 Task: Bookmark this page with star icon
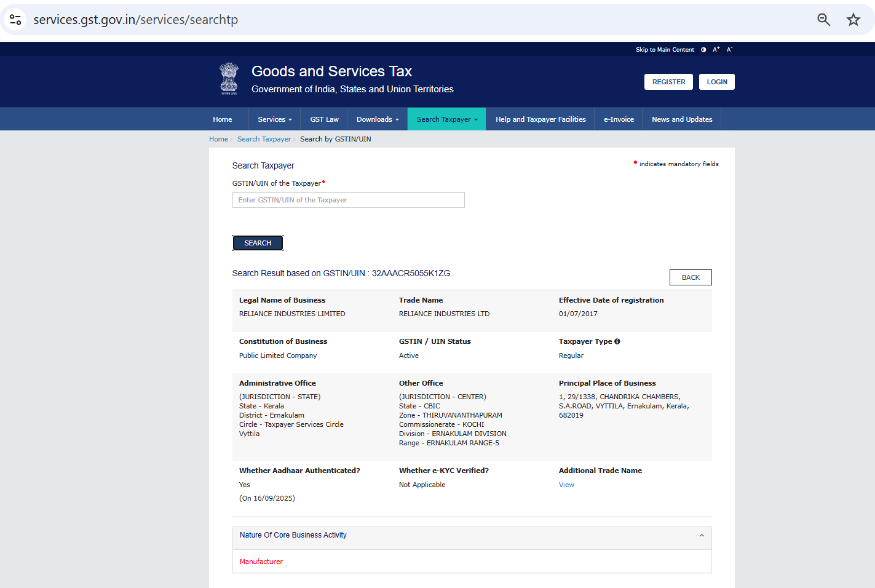[x=853, y=20]
